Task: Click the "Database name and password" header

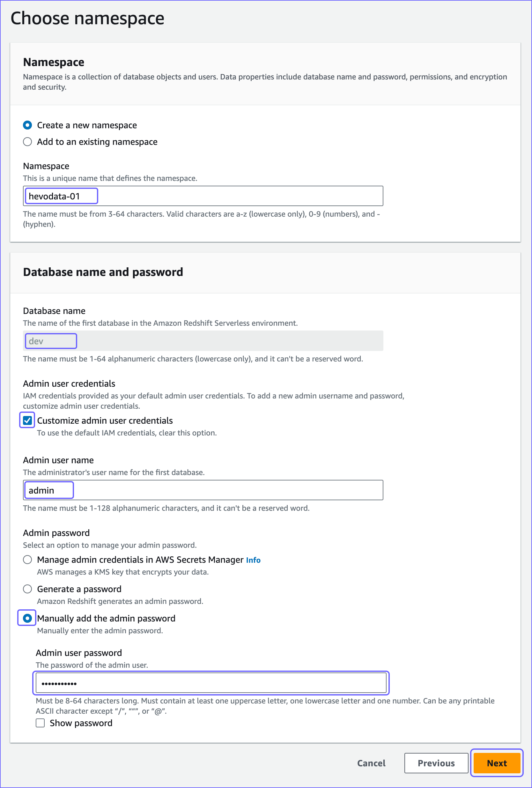Action: click(x=103, y=271)
